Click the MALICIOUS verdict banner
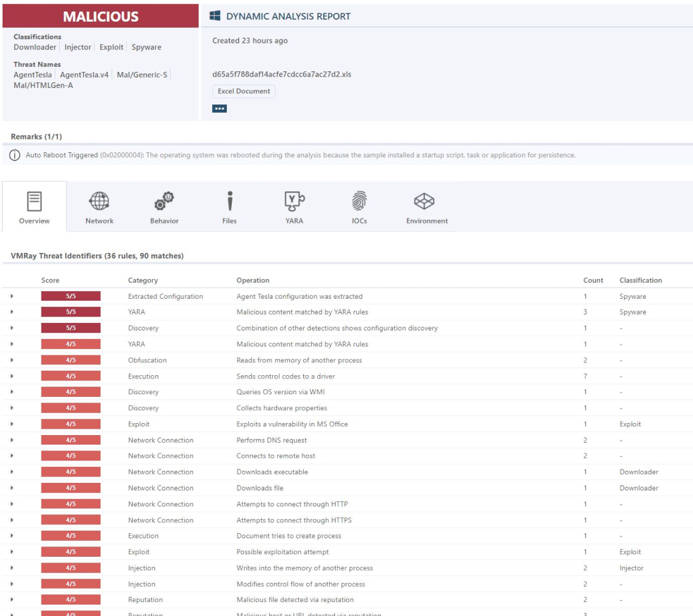The height and width of the screenshot is (616, 693). [x=101, y=16]
